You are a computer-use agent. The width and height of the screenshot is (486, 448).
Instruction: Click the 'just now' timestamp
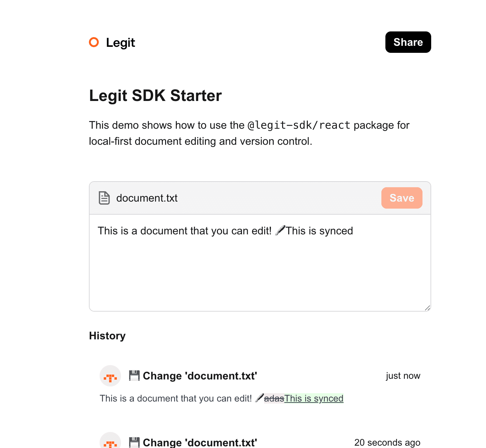(x=403, y=376)
